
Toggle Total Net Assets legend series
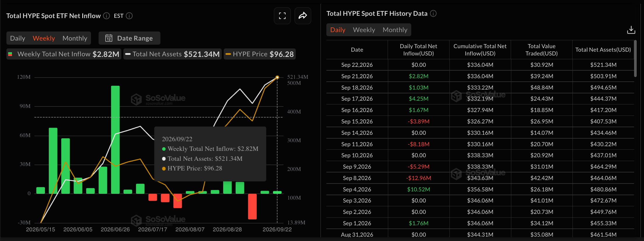pyautogui.click(x=172, y=54)
